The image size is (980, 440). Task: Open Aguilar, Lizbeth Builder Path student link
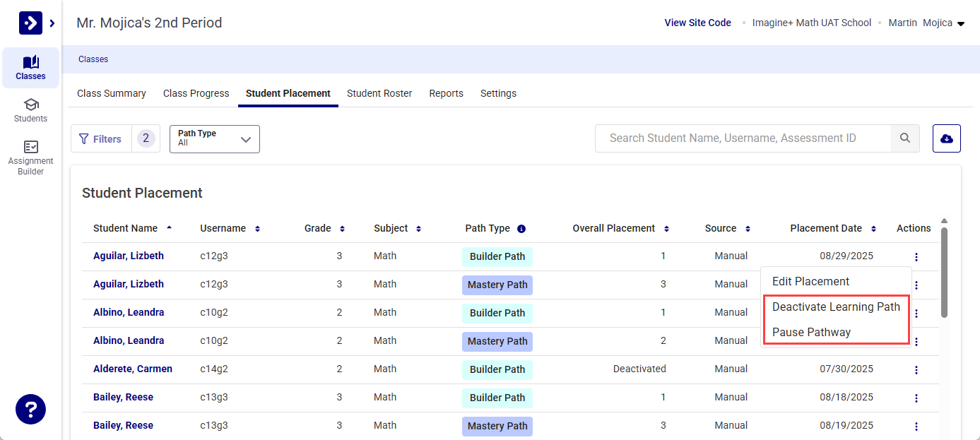click(129, 256)
